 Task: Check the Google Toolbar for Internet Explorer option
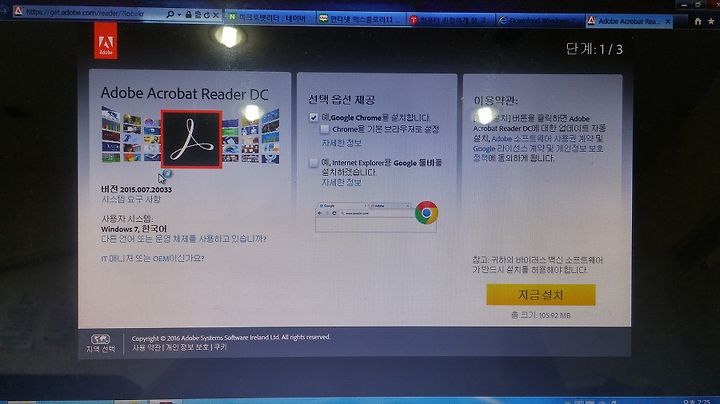pos(314,163)
